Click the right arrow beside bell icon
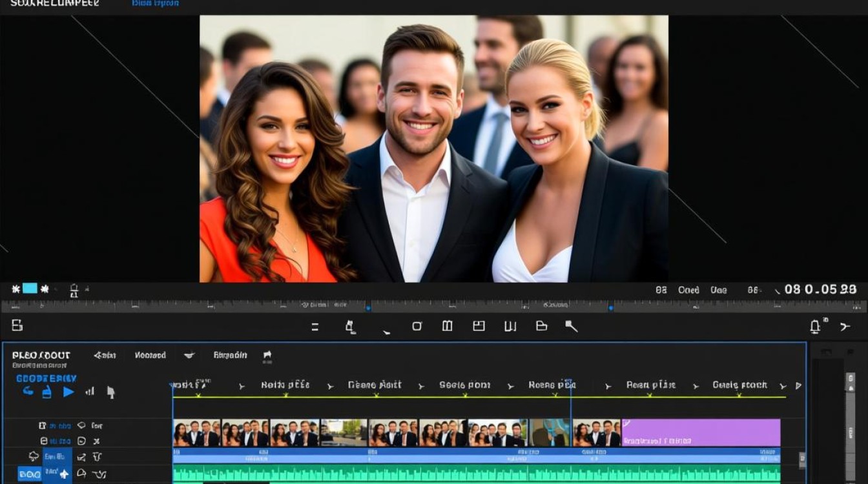Viewport: 868px width, 484px height. point(845,327)
